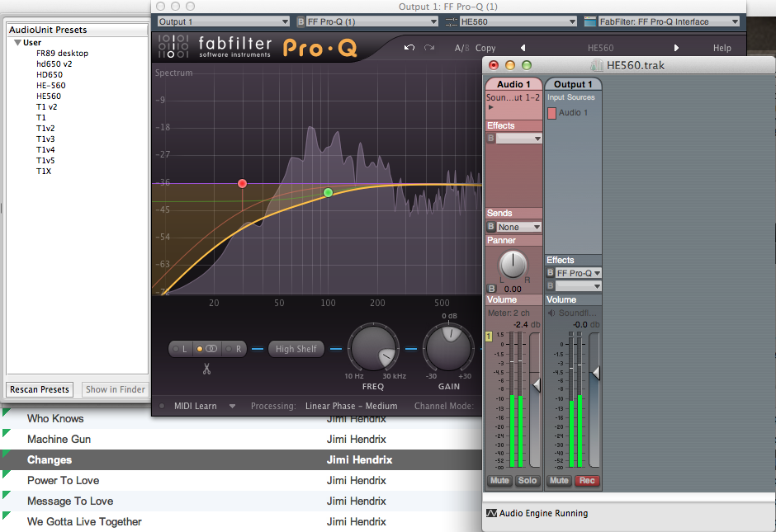Open the Help menu in Pro-Q
The image size is (776, 532).
722,48
